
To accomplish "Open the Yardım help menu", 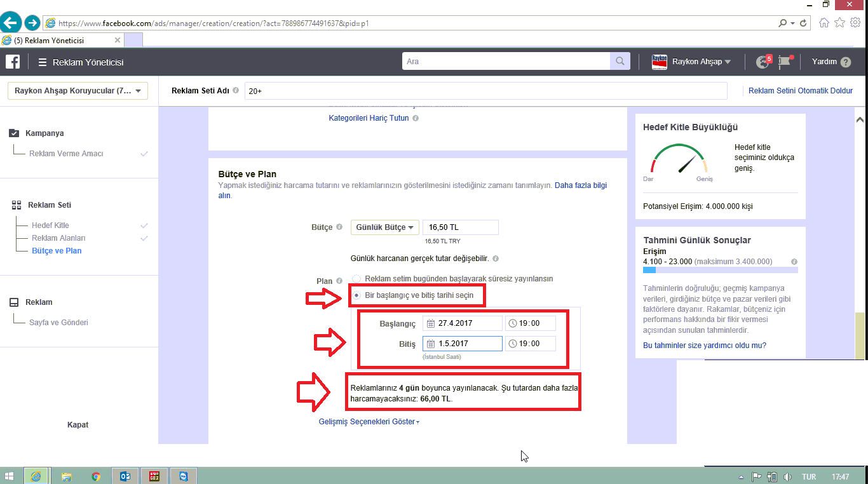I will (x=831, y=62).
